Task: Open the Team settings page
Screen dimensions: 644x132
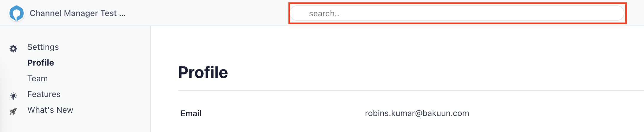Action: pyautogui.click(x=38, y=79)
